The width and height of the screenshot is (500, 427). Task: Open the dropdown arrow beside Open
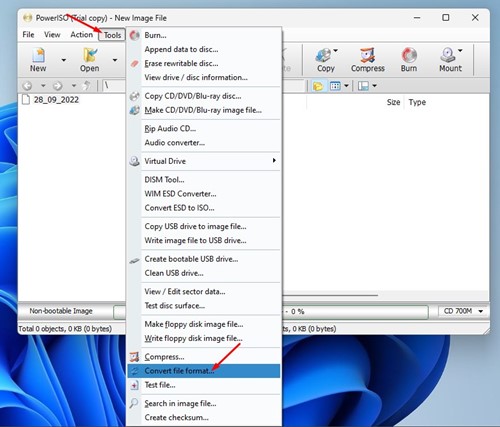tap(115, 60)
